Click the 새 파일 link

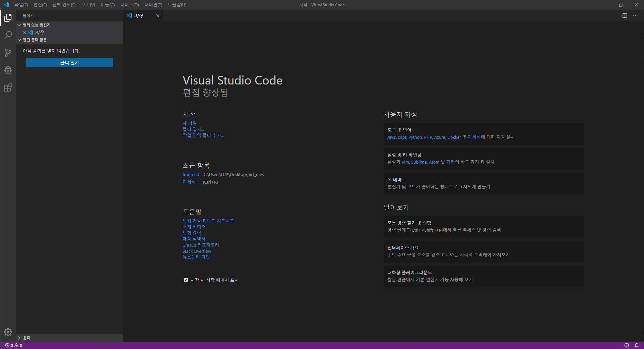[190, 123]
